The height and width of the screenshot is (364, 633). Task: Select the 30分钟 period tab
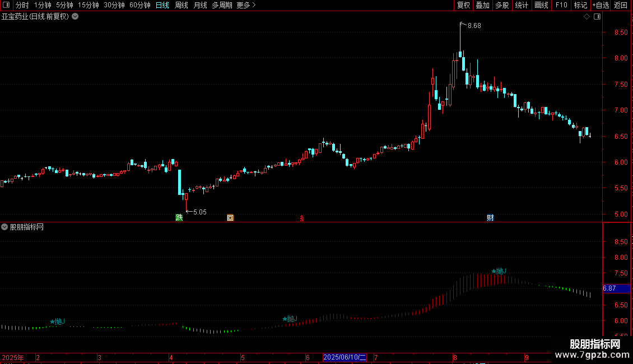(x=114, y=5)
